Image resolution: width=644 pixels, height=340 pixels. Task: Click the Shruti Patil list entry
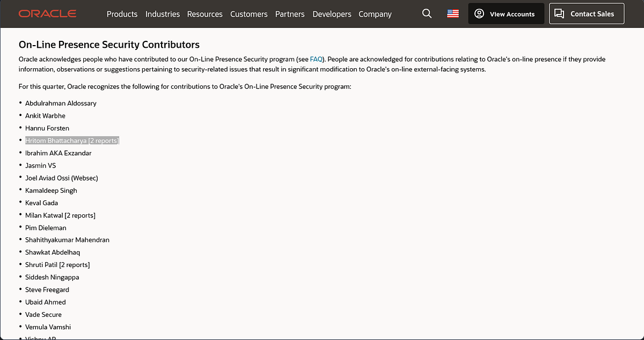(x=57, y=264)
